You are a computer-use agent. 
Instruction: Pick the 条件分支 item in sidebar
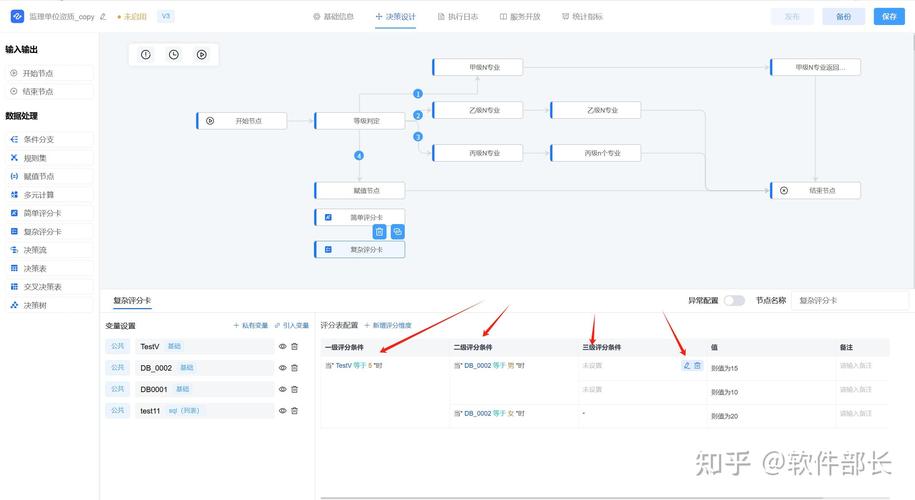pos(50,139)
